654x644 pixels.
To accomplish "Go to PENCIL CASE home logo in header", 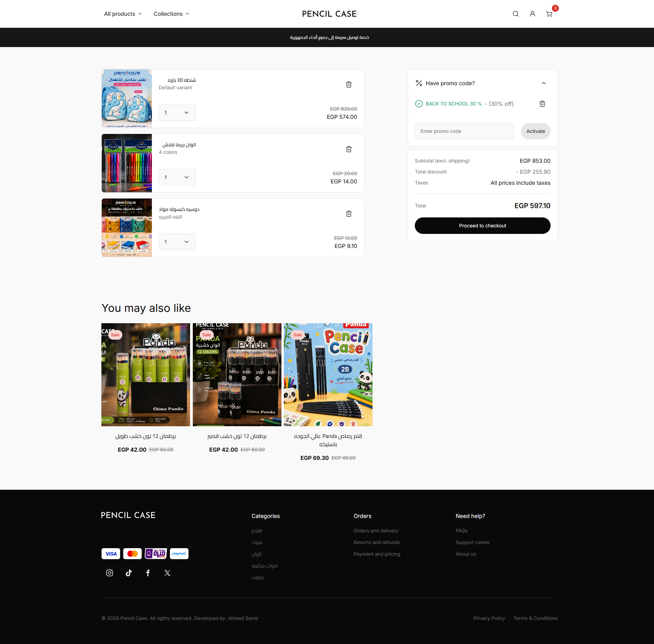I will (x=329, y=14).
